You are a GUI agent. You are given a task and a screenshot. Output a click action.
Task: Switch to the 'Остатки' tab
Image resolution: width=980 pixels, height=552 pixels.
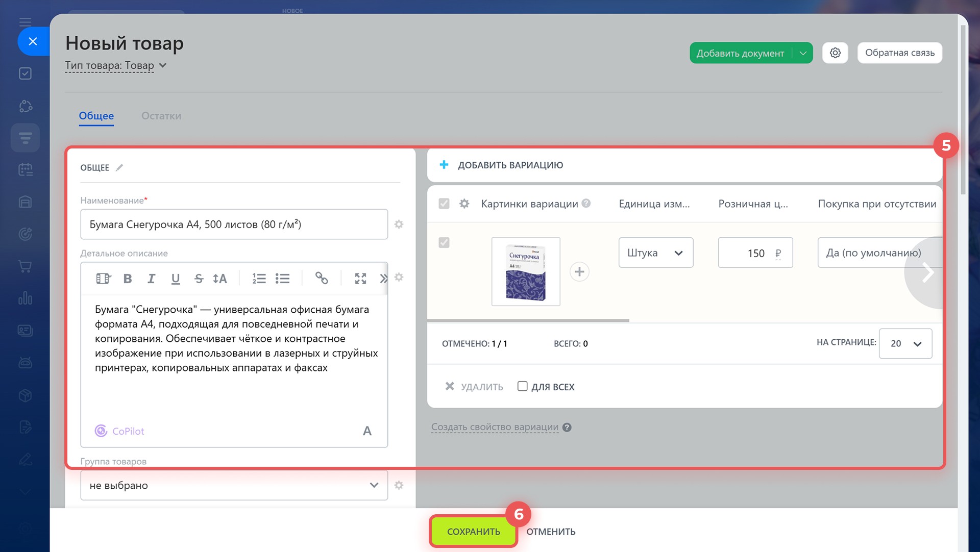click(x=161, y=116)
